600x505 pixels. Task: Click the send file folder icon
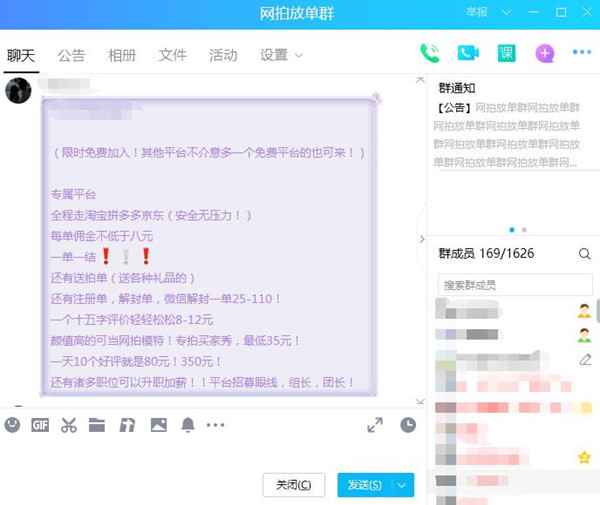tap(97, 425)
